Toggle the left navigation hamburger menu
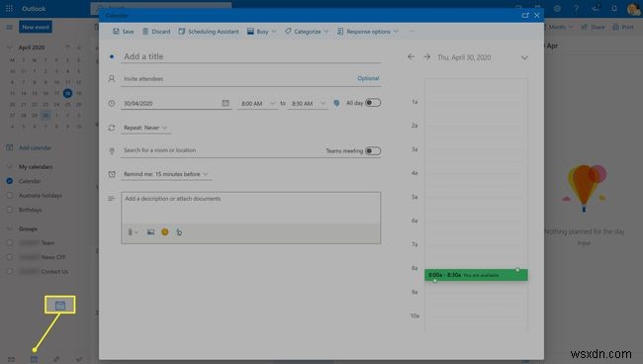The height and width of the screenshot is (364, 643). [x=9, y=27]
